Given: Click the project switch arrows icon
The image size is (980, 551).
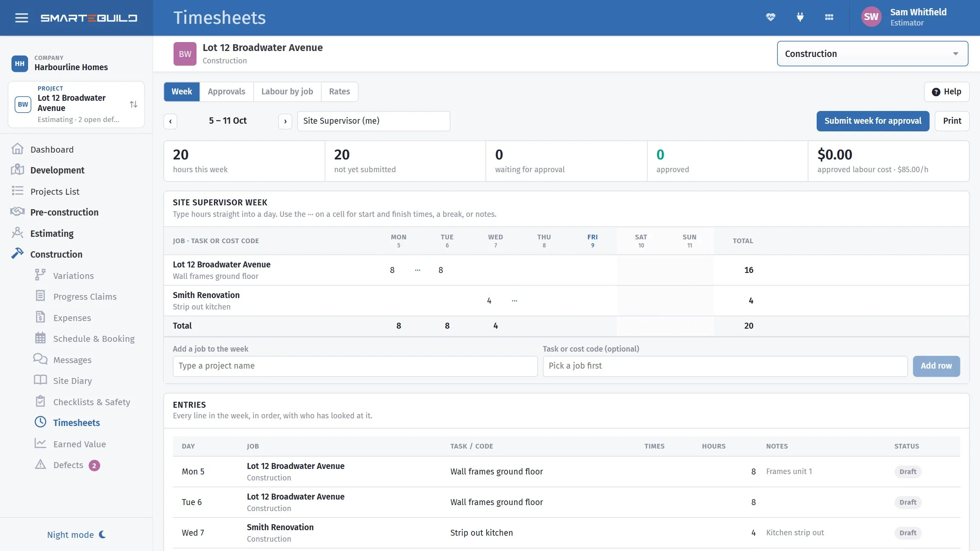Looking at the screenshot, I should 134,104.
